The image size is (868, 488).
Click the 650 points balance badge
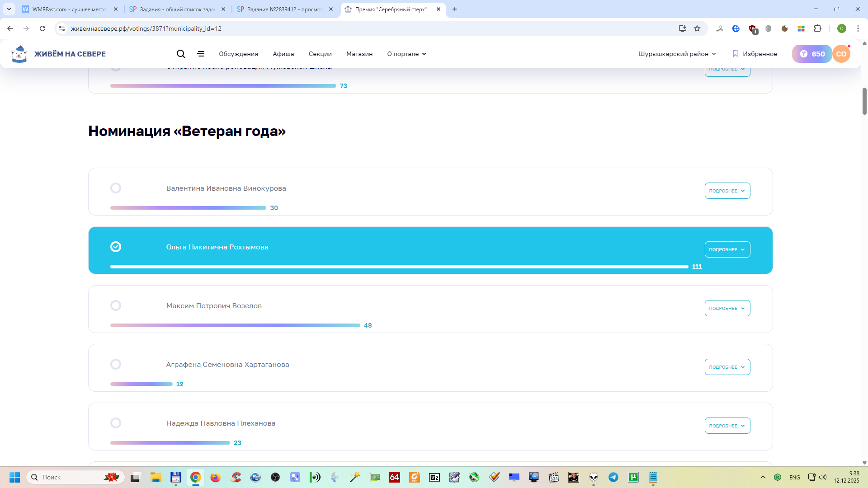pyautogui.click(x=812, y=54)
